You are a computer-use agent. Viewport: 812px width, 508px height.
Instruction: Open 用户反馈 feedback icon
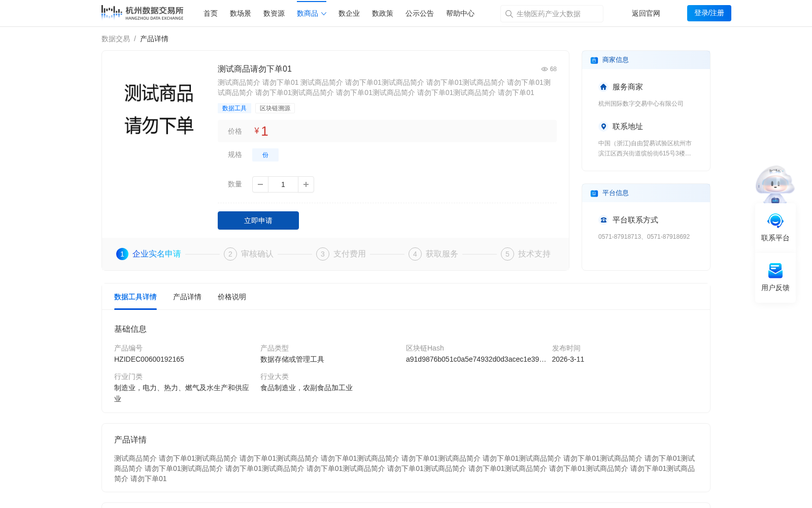pyautogui.click(x=775, y=271)
